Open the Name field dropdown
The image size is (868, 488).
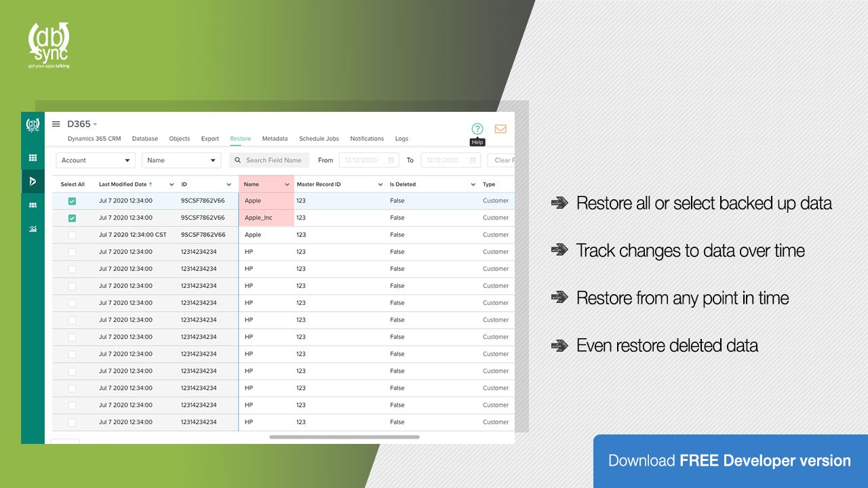pos(181,161)
